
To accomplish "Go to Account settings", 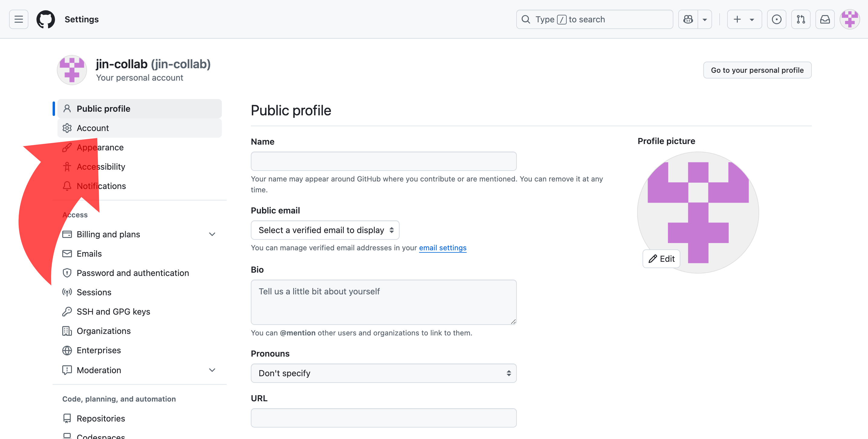I will click(x=93, y=128).
